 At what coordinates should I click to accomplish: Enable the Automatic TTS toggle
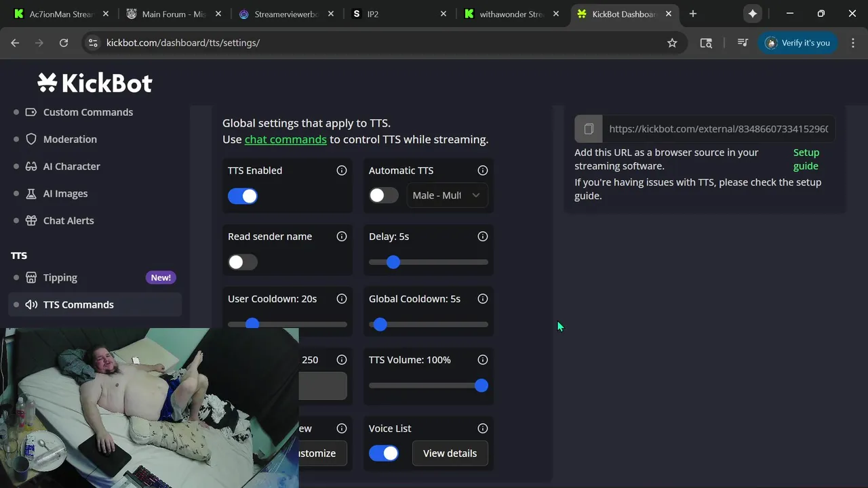point(384,195)
